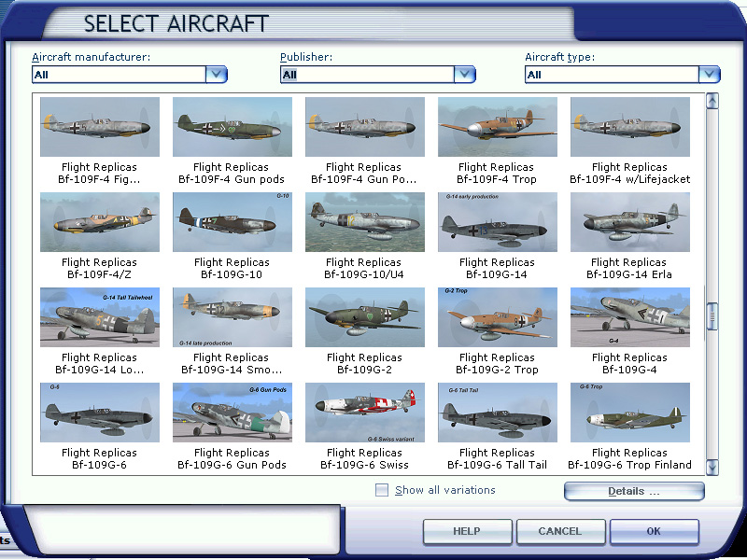
Task: Select the Bf-109G-14 Erla aircraft
Action: [629, 222]
